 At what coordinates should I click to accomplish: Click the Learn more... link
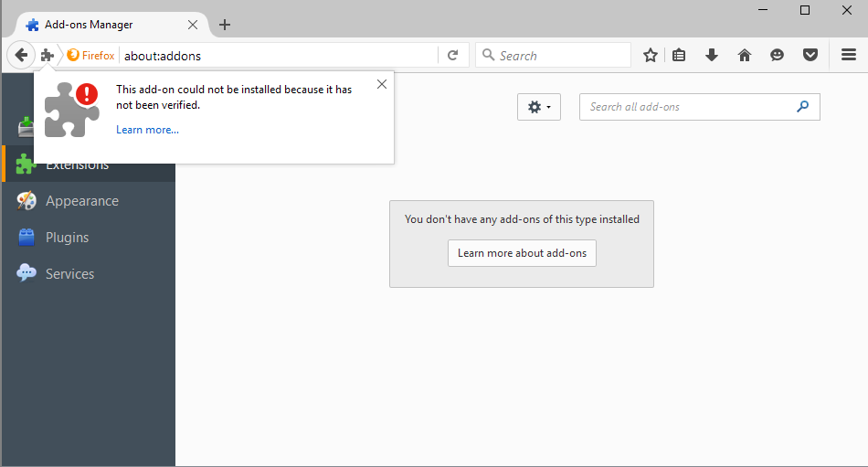(147, 130)
